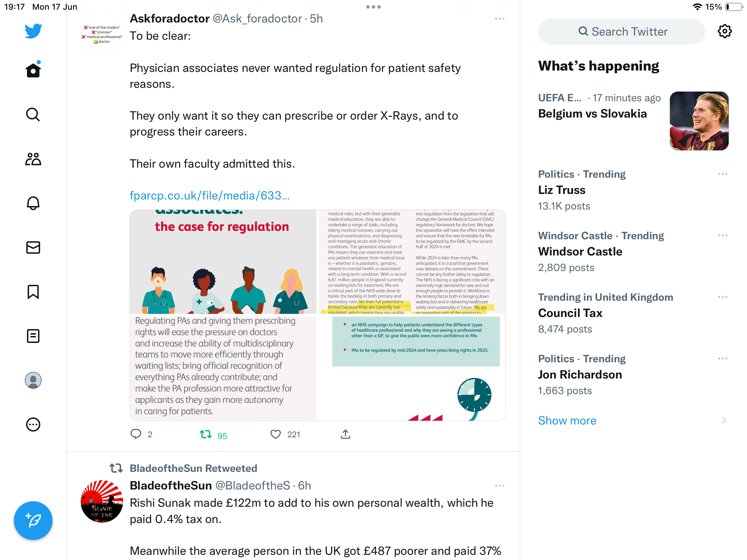The height and width of the screenshot is (560, 747).
Task: Open the Twitter bird logo
Action: click(33, 31)
